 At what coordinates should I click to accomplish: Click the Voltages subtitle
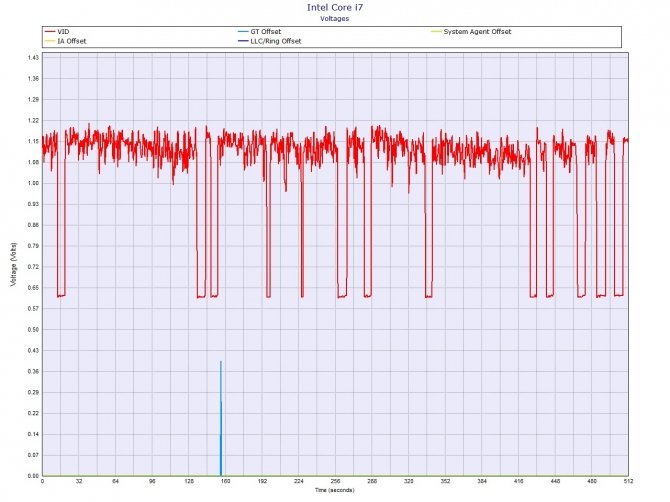click(x=335, y=19)
